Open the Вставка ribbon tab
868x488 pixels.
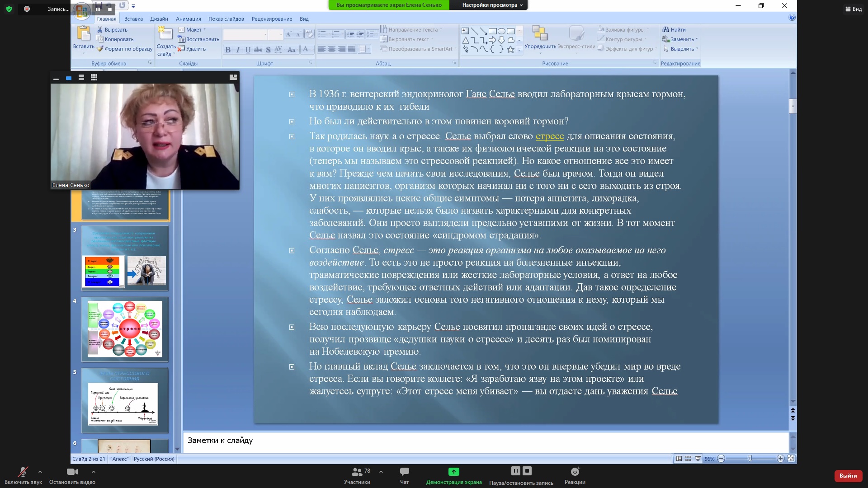click(x=133, y=19)
